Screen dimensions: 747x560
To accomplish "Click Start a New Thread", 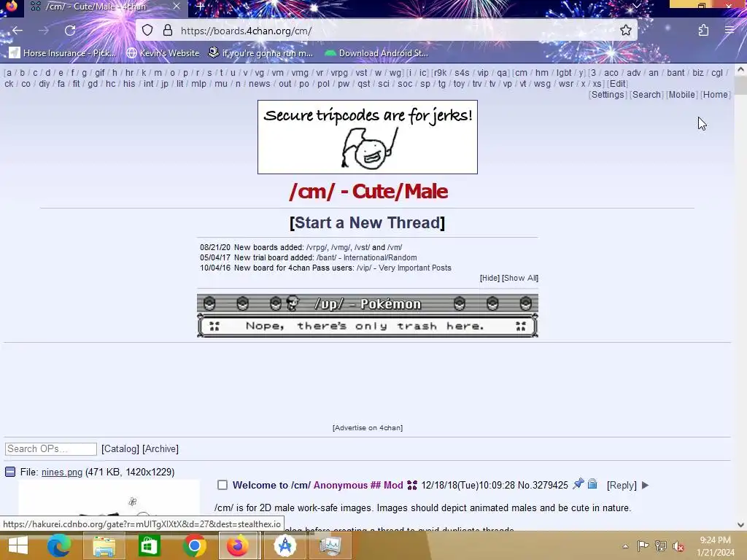I will pyautogui.click(x=368, y=222).
